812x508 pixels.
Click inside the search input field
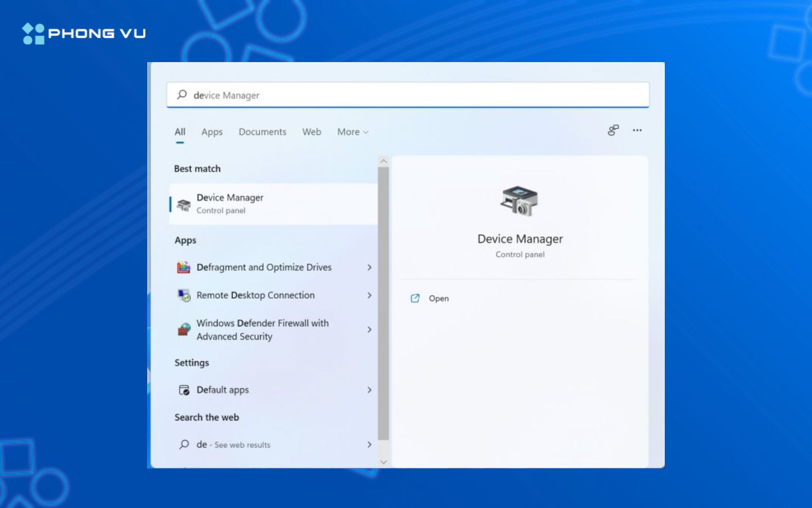(395, 95)
